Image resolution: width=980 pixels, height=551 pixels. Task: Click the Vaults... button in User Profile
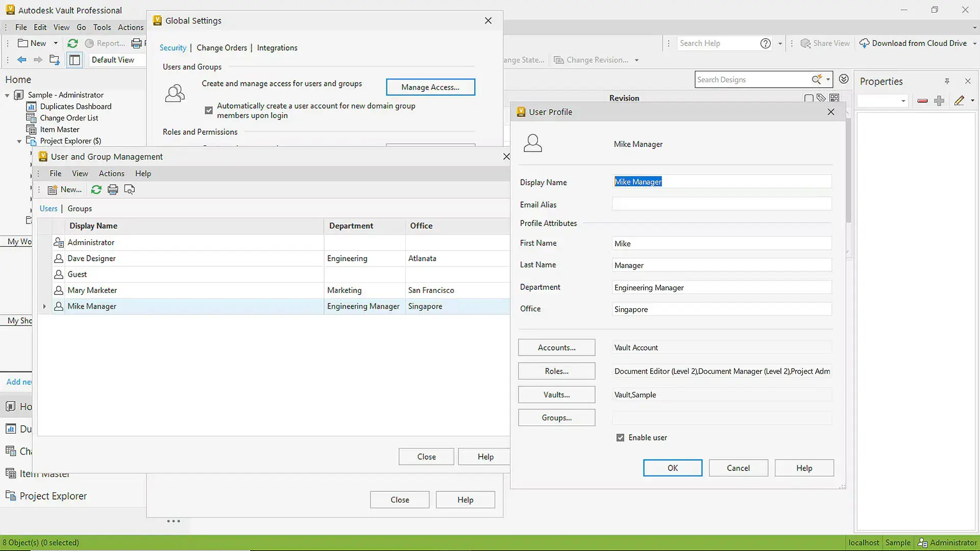(556, 395)
